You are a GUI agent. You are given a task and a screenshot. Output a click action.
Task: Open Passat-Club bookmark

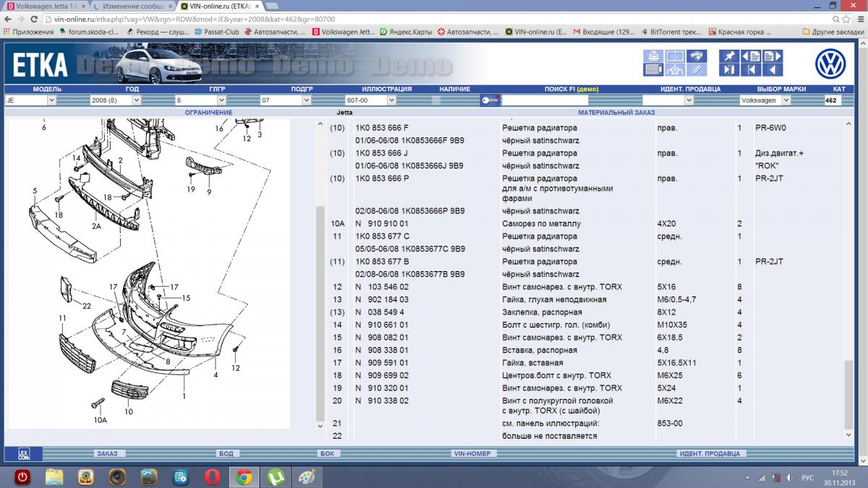tap(217, 32)
